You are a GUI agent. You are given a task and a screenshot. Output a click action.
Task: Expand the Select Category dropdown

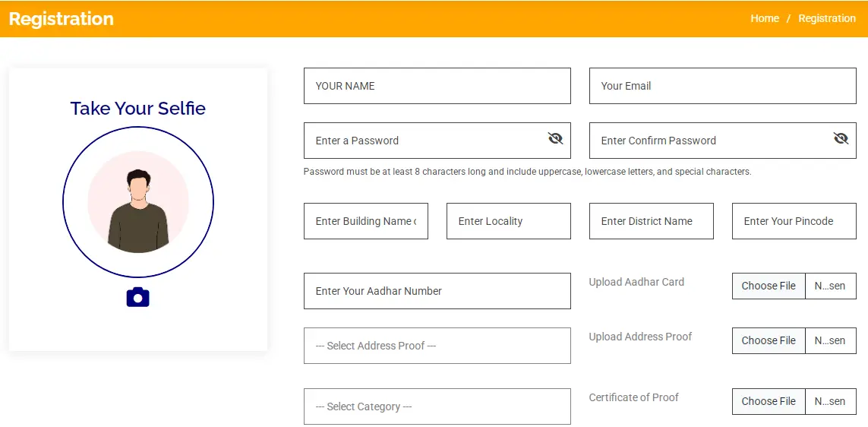[x=437, y=406]
